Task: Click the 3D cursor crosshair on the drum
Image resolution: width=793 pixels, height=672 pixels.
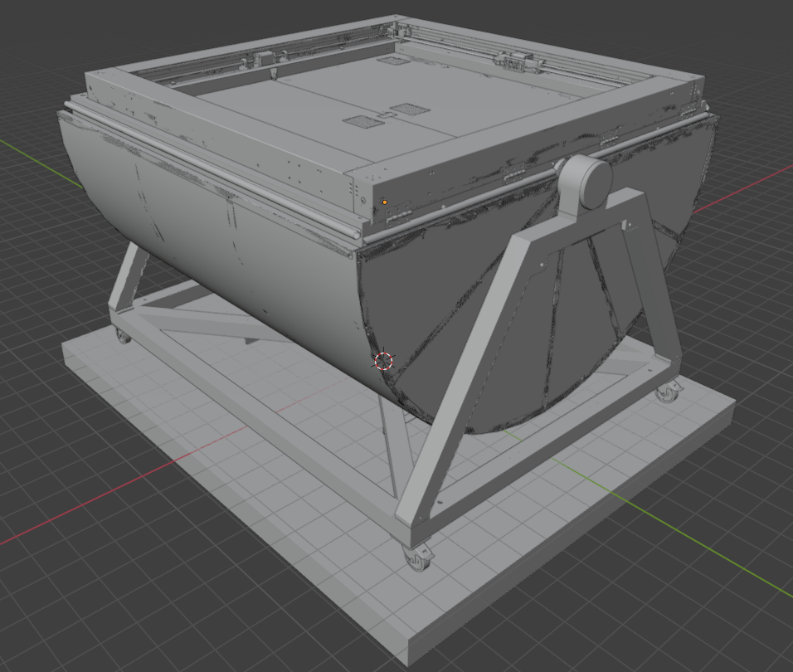Action: 384,361
